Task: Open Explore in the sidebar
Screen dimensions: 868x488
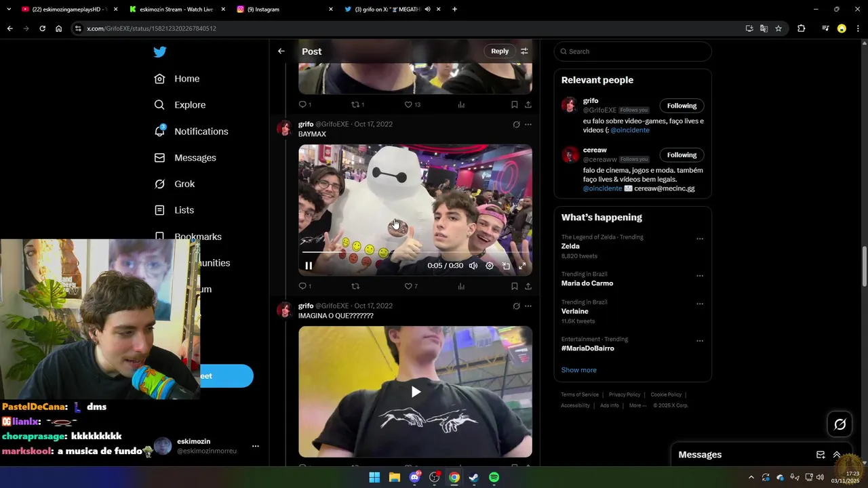Action: (x=180, y=105)
